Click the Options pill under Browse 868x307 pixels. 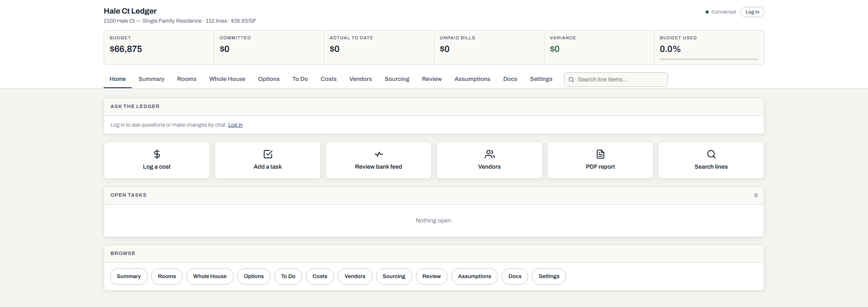(x=254, y=276)
